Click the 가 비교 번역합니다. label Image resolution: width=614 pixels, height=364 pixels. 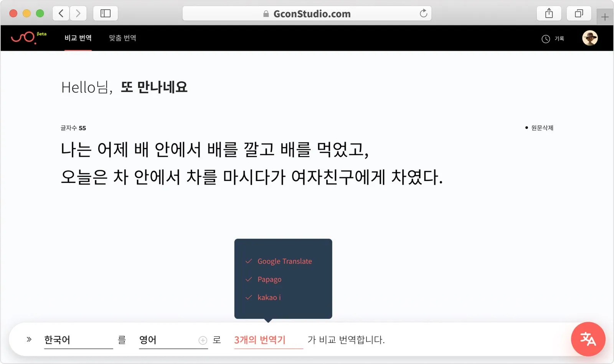pos(346,340)
